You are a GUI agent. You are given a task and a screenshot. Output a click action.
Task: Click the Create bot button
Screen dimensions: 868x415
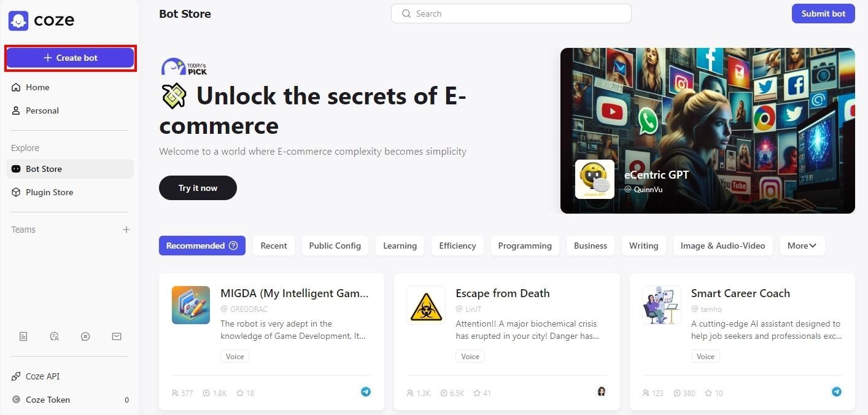click(x=70, y=58)
